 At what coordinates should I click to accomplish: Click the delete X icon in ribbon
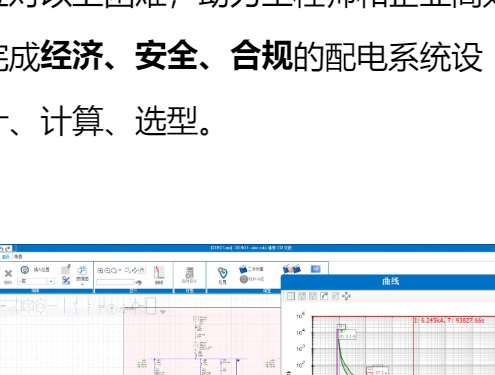[8, 274]
